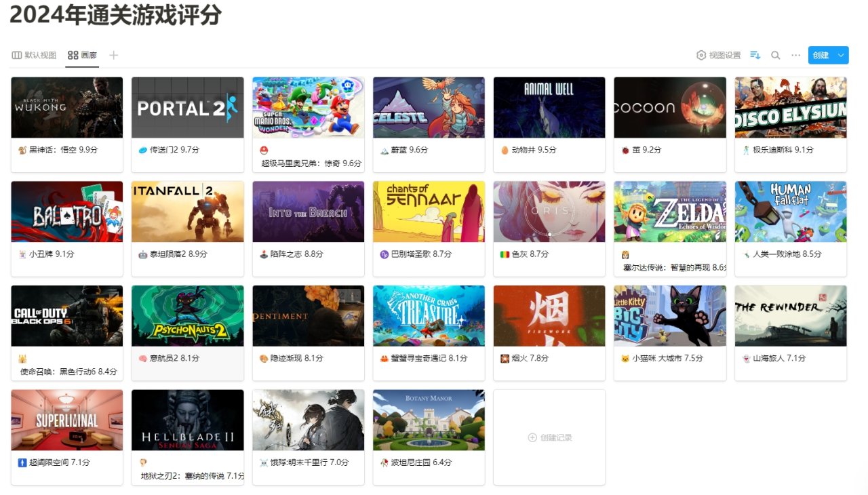
Task: Click the title text 山海旅人 7.1分
Action: click(779, 358)
